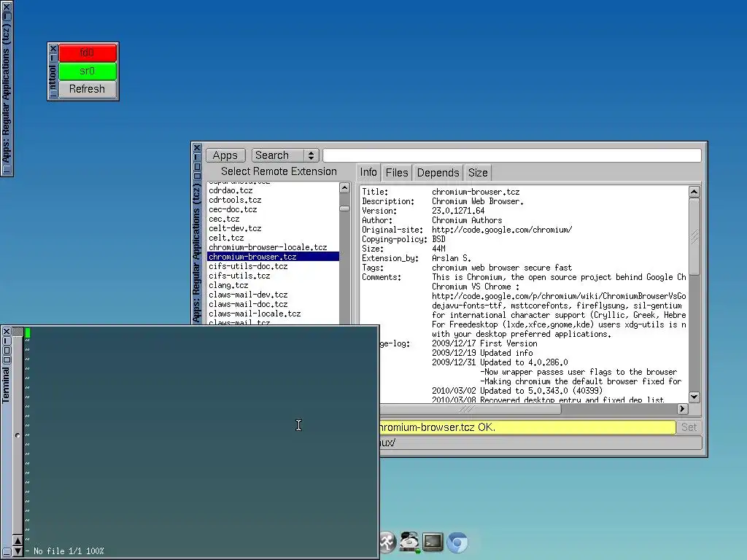Image resolution: width=747 pixels, height=560 pixels.
Task: Close the Apps extension browser window
Action: coord(197,147)
